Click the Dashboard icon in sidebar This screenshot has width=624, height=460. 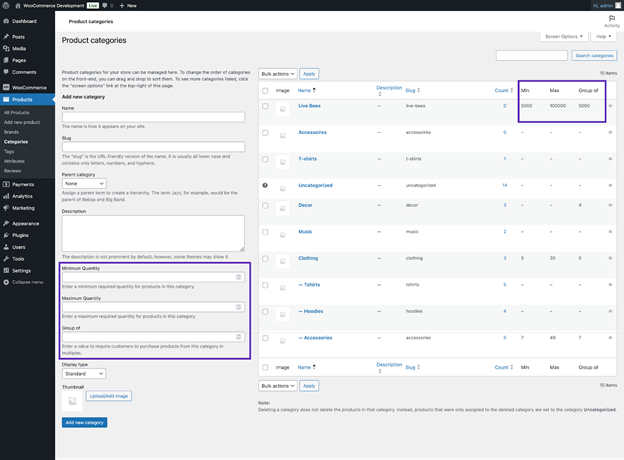[x=6, y=21]
